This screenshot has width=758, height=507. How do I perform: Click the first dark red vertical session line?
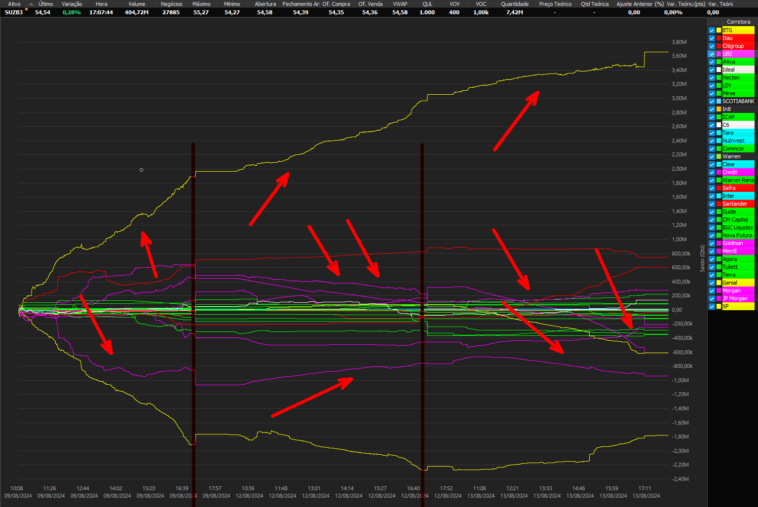192,300
